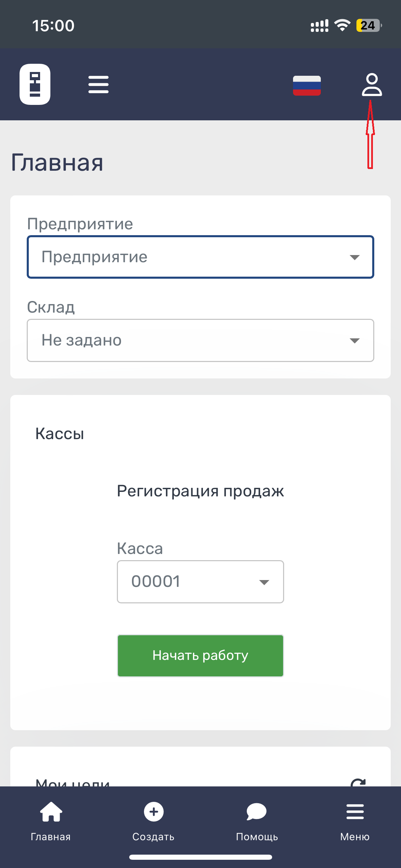
Task: Tap the Кассы section title
Action: 60,434
